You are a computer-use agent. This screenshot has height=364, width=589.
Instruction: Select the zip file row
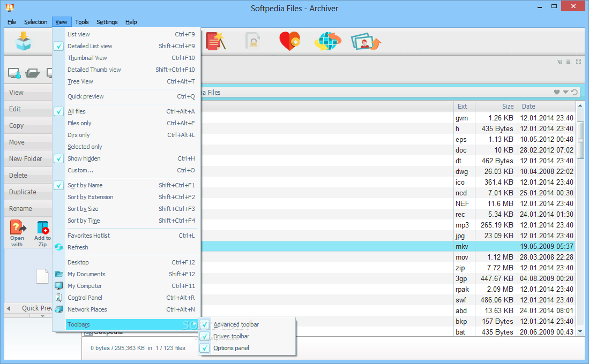pos(387,268)
